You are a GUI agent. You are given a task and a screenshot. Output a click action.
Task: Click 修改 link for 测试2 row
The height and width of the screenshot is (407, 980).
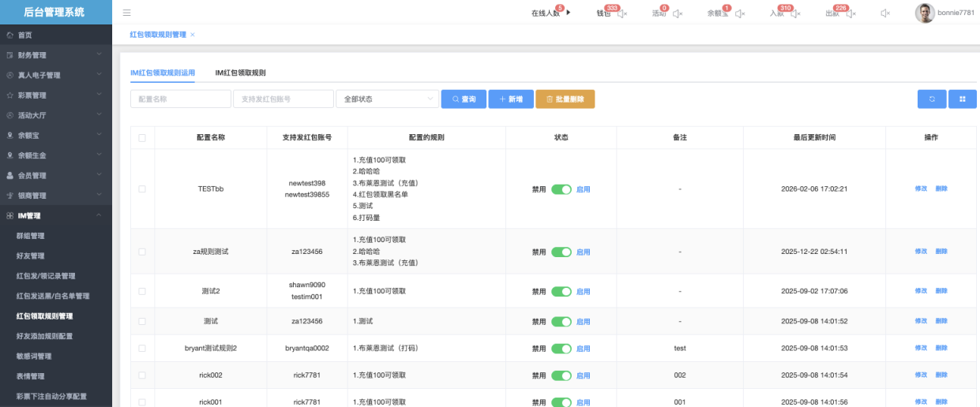click(x=921, y=291)
